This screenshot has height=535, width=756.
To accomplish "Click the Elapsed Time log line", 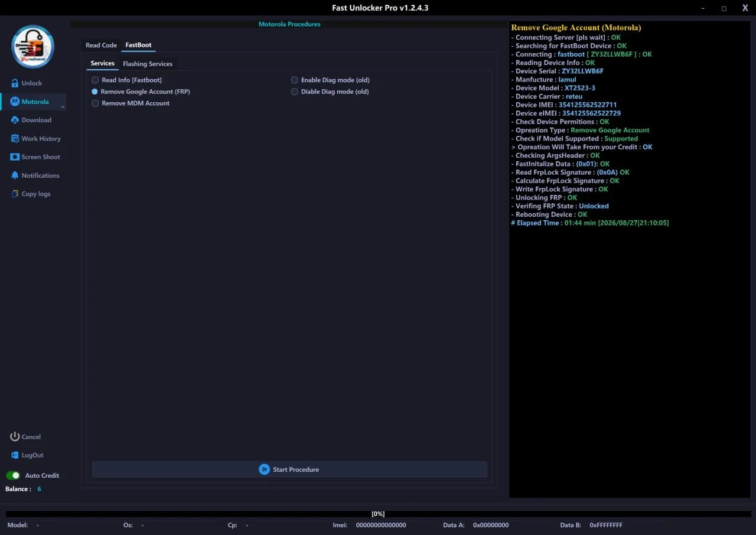I will (589, 223).
